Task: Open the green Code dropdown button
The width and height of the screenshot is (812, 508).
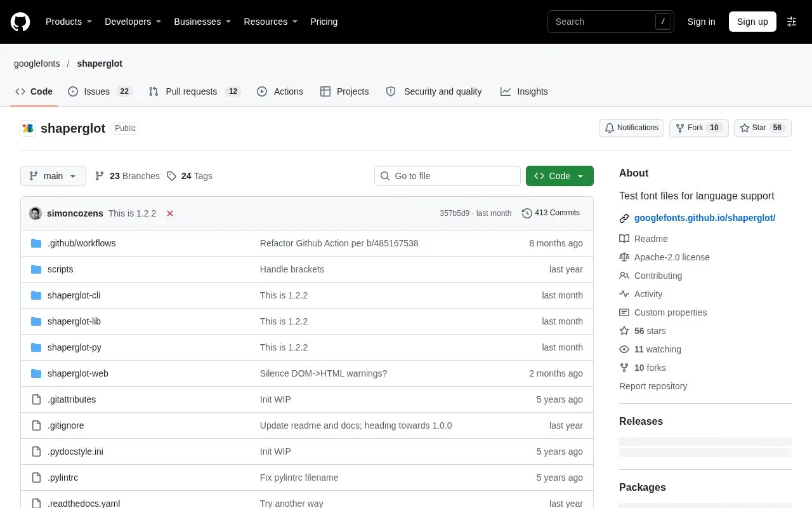Action: tap(560, 176)
